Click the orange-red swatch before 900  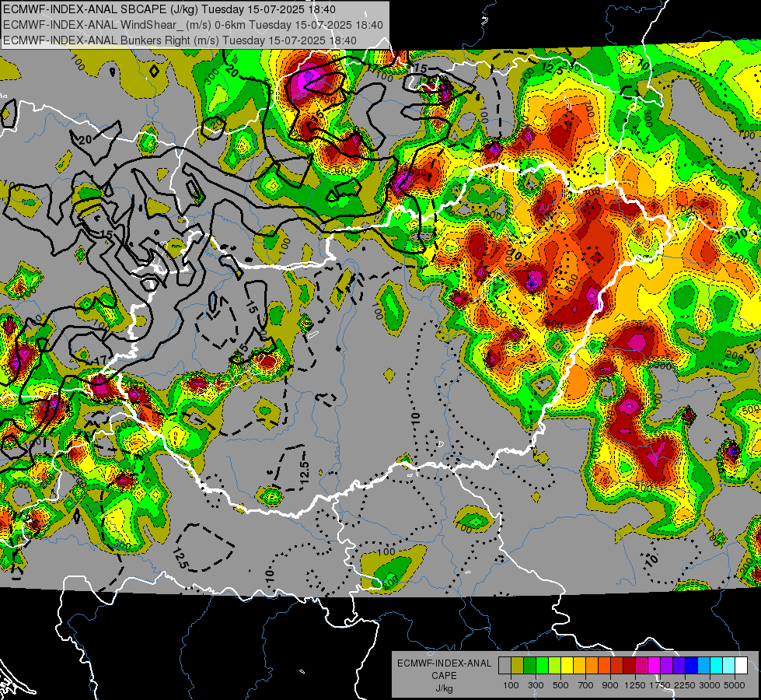click(604, 665)
